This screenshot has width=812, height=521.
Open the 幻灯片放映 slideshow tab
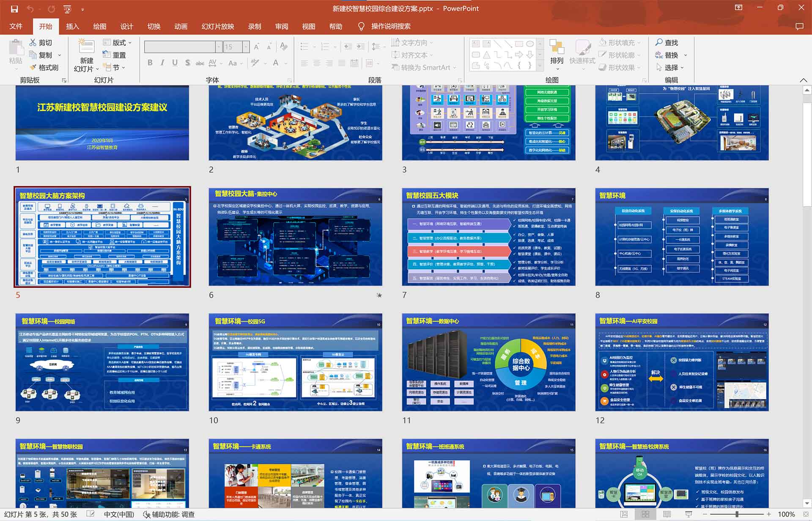tap(217, 26)
